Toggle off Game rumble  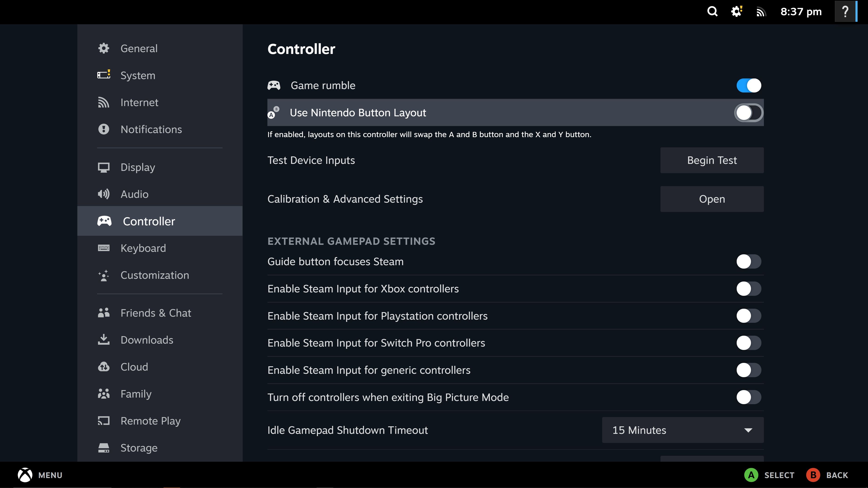748,85
